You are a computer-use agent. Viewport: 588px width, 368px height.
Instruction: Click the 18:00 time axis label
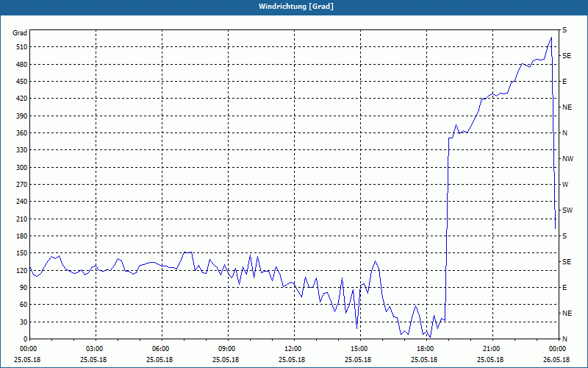[424, 348]
